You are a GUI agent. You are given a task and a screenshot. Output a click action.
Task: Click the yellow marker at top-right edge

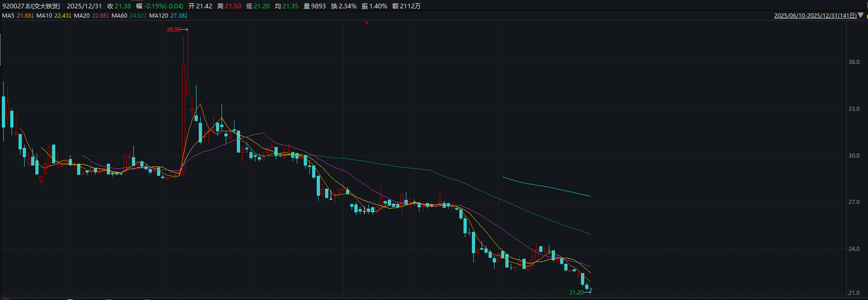click(866, 16)
